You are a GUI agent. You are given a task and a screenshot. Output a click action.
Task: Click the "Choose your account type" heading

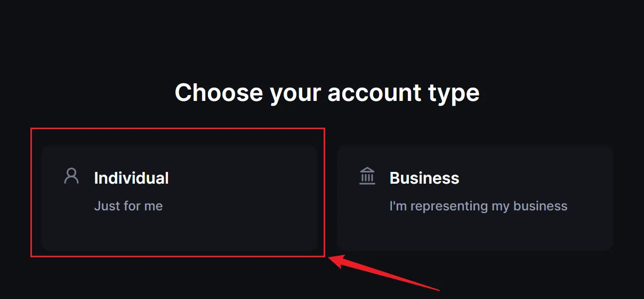pyautogui.click(x=327, y=93)
